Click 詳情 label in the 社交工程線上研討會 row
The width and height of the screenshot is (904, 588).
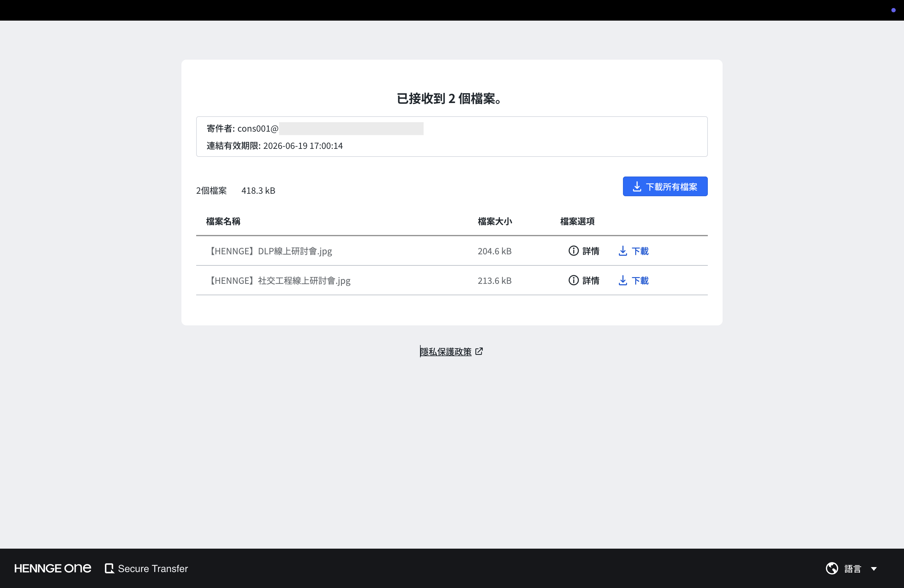click(x=591, y=281)
